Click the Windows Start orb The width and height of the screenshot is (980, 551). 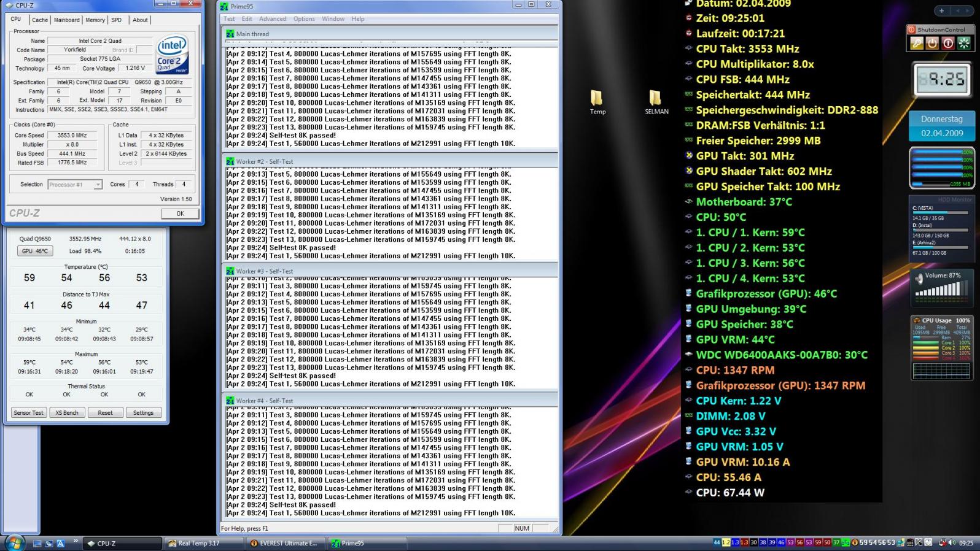click(x=15, y=542)
